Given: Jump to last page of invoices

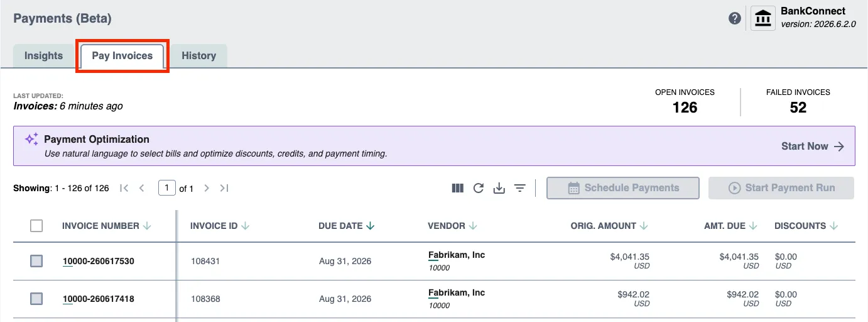Looking at the screenshot, I should click(224, 188).
